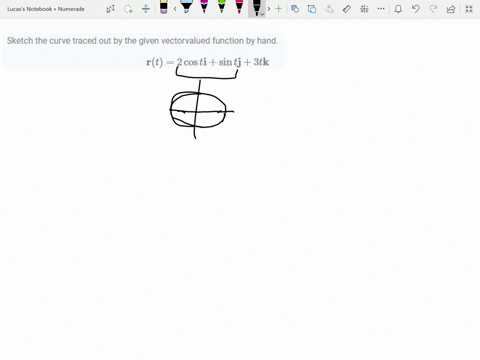Open the Math assistant tool

pyautogui.click(x=364, y=9)
